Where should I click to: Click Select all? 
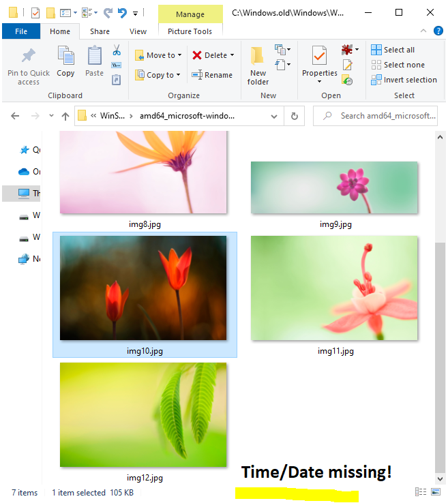tap(393, 50)
